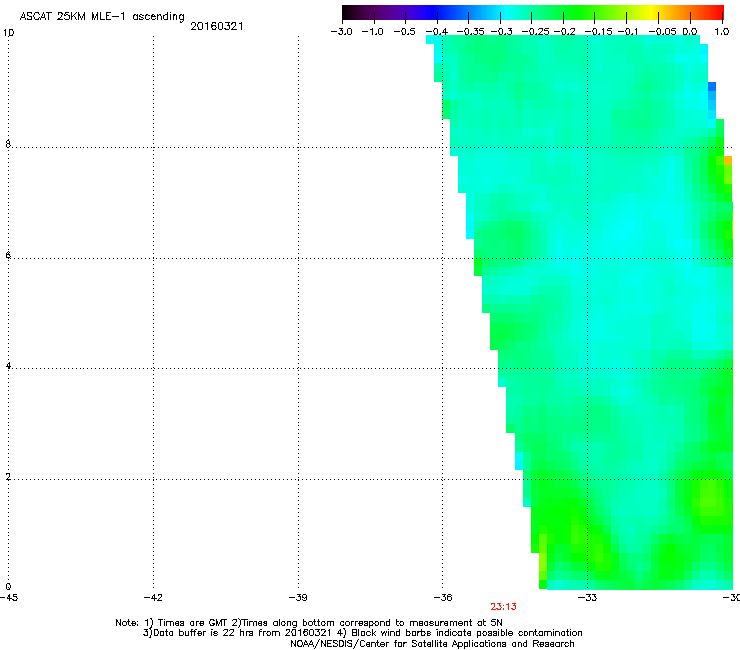Click the latitude label 10

[8, 33]
